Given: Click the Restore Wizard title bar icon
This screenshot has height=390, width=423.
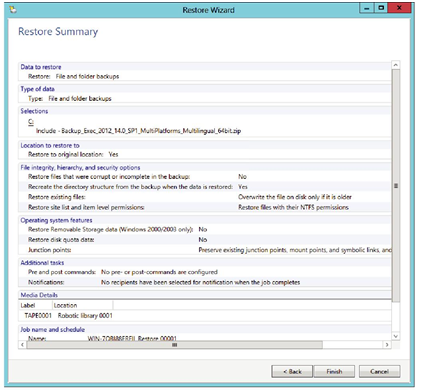Looking at the screenshot, I should tap(13, 10).
